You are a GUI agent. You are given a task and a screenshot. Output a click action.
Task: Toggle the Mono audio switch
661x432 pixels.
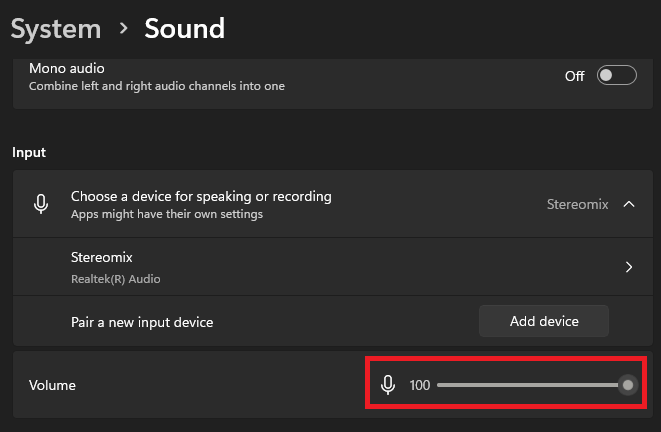616,76
